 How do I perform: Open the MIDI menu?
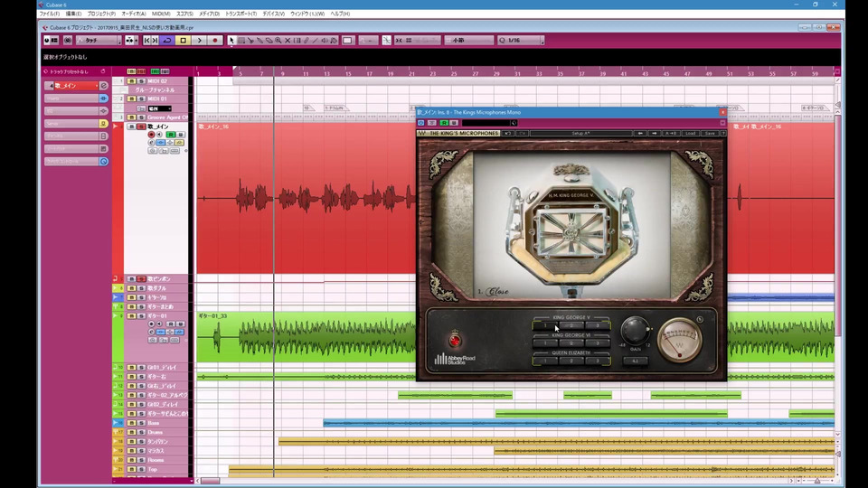[x=161, y=14]
